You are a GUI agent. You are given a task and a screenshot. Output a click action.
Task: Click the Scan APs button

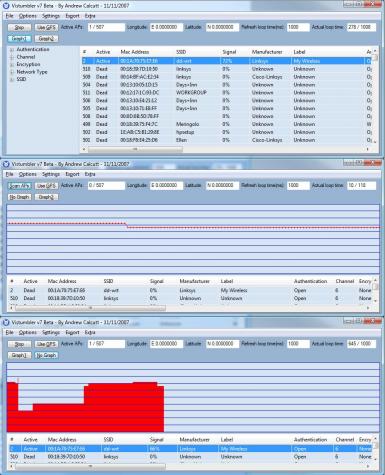[x=20, y=186]
